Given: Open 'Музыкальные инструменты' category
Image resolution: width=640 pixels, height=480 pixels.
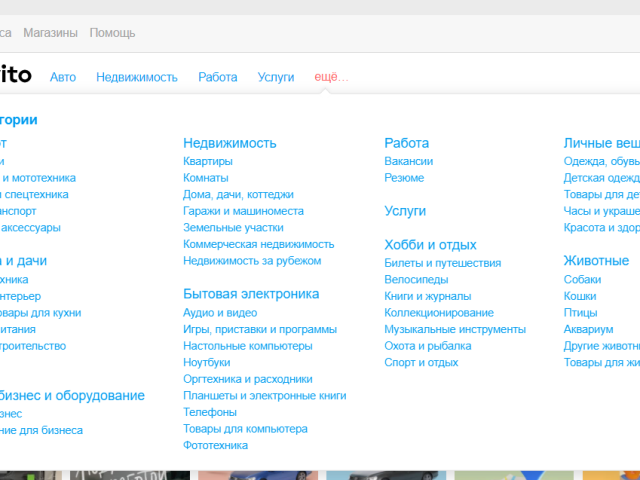Looking at the screenshot, I should [x=455, y=329].
